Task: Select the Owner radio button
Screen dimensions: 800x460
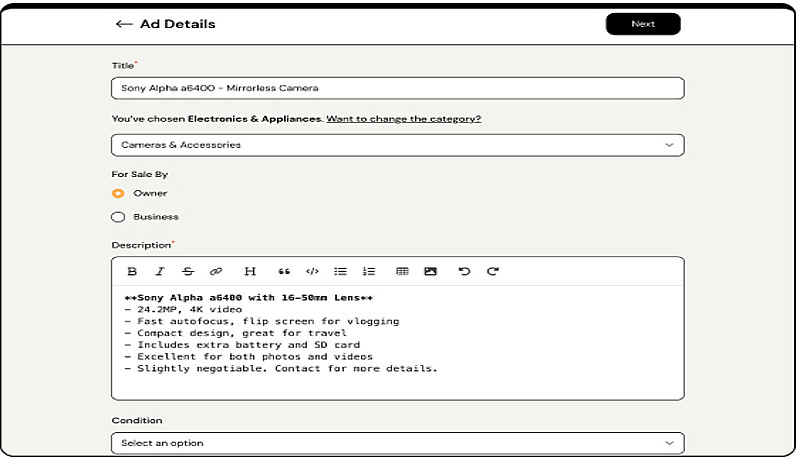Action: coord(118,193)
